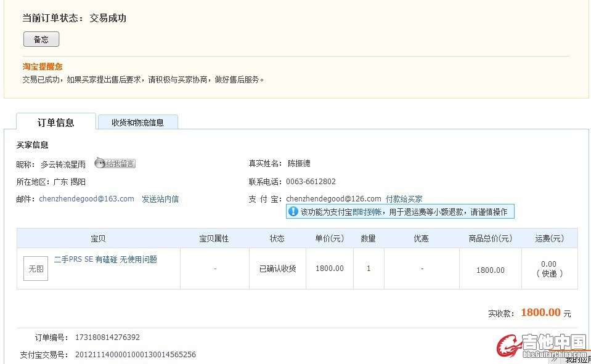The image size is (591, 364).
Task: Click the chenzhendegood@163.com email link
Action: tap(86, 199)
